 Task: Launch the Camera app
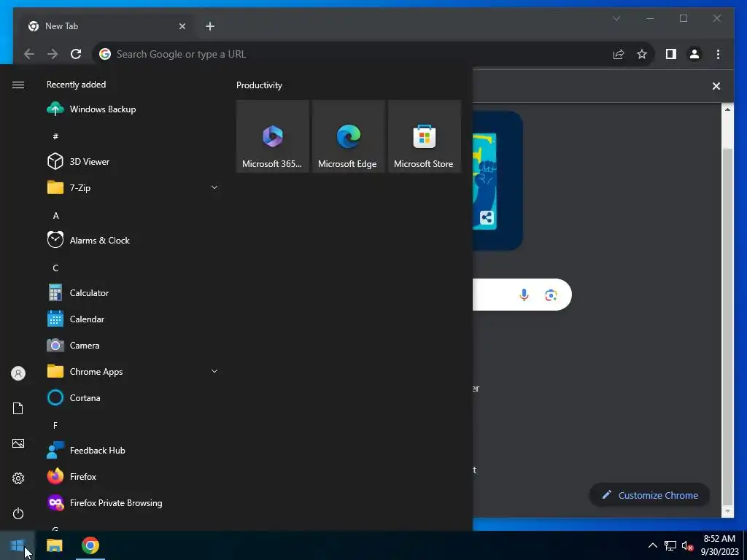(133, 345)
